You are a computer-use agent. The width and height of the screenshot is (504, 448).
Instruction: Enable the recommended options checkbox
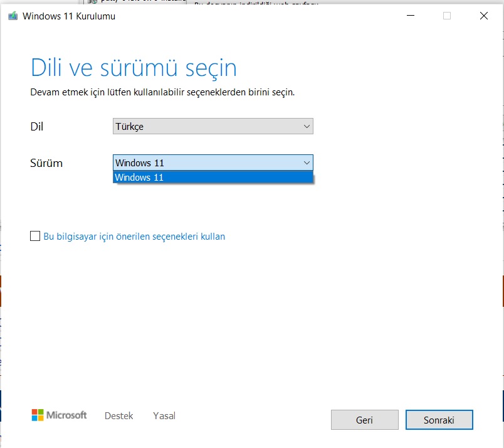[x=35, y=237]
